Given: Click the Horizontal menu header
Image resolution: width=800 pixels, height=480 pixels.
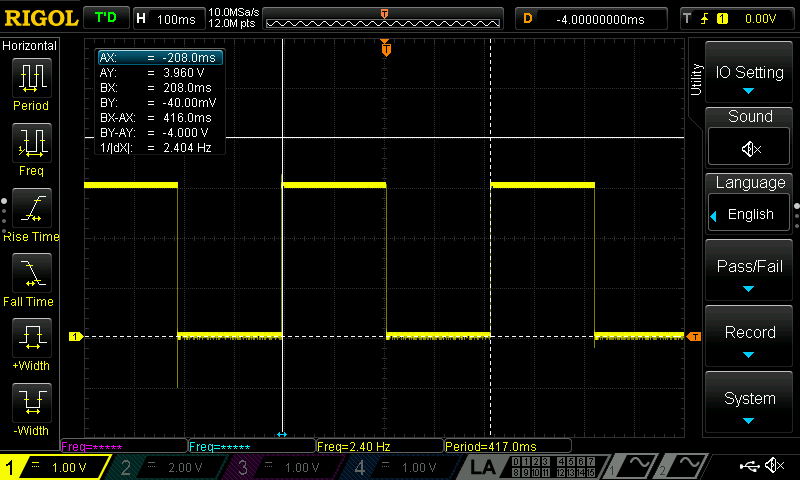Looking at the screenshot, I should tap(30, 46).
